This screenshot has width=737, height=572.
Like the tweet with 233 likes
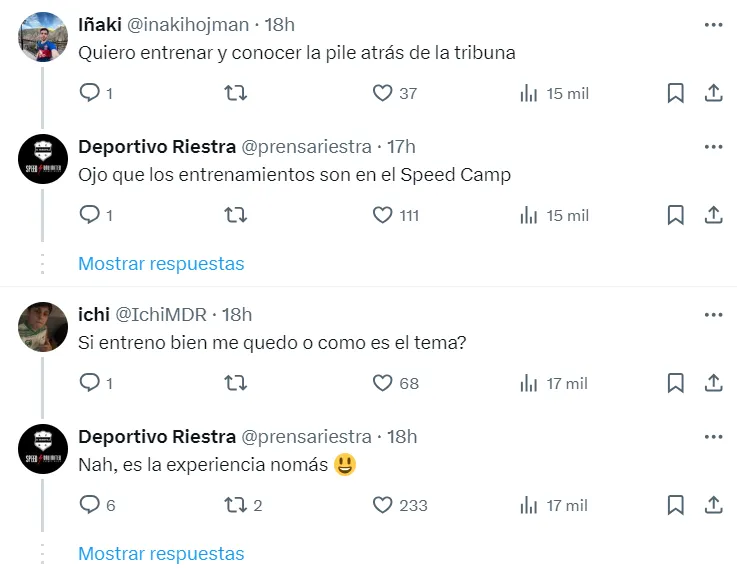pyautogui.click(x=382, y=505)
